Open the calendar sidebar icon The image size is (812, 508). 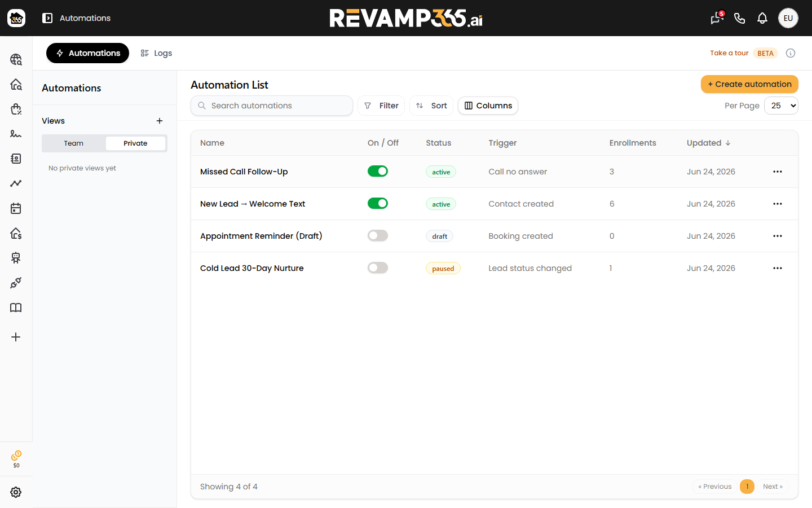[x=16, y=208]
